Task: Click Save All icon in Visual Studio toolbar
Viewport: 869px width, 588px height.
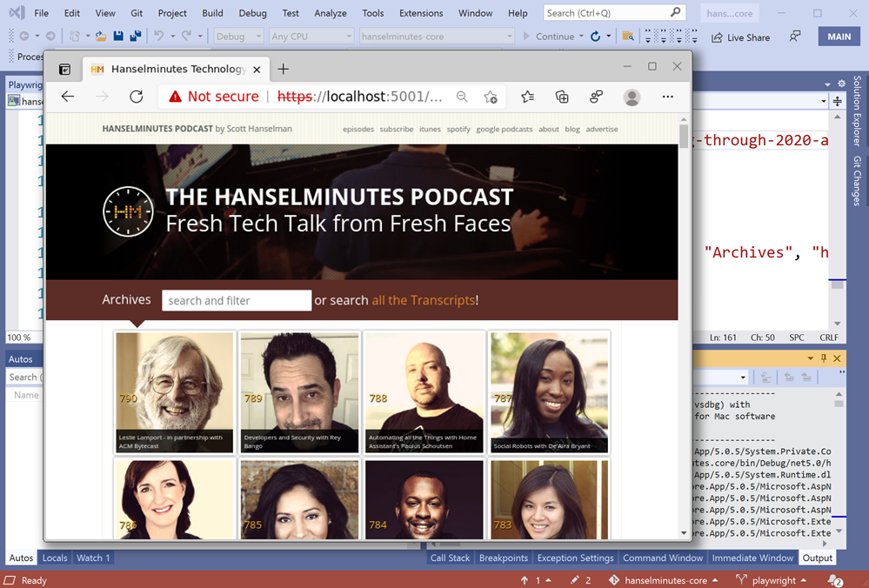Action: (x=135, y=36)
